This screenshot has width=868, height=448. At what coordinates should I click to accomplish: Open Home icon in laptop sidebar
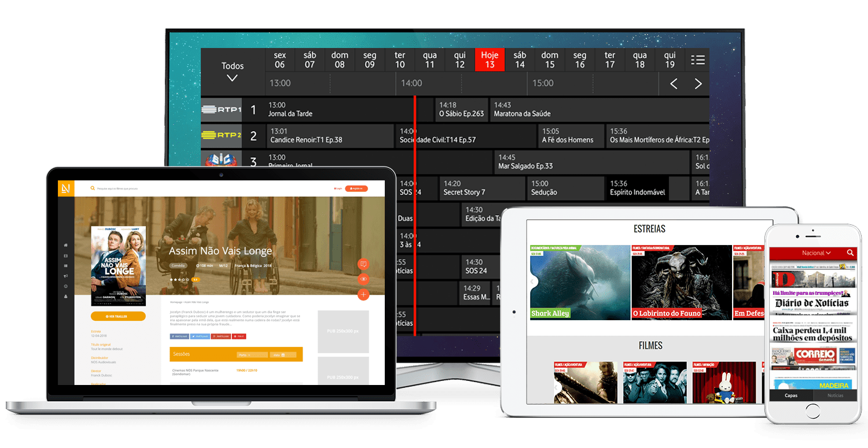[x=65, y=245]
